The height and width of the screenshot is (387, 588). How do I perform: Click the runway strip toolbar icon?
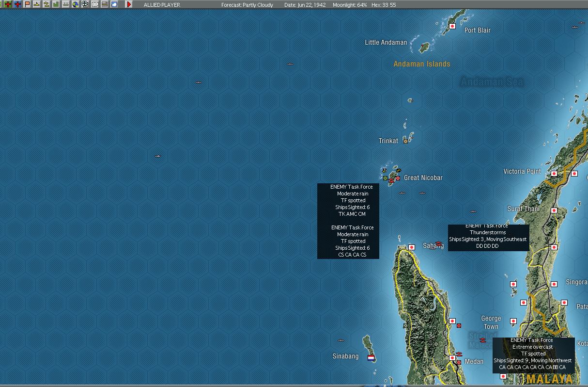(x=105, y=4)
